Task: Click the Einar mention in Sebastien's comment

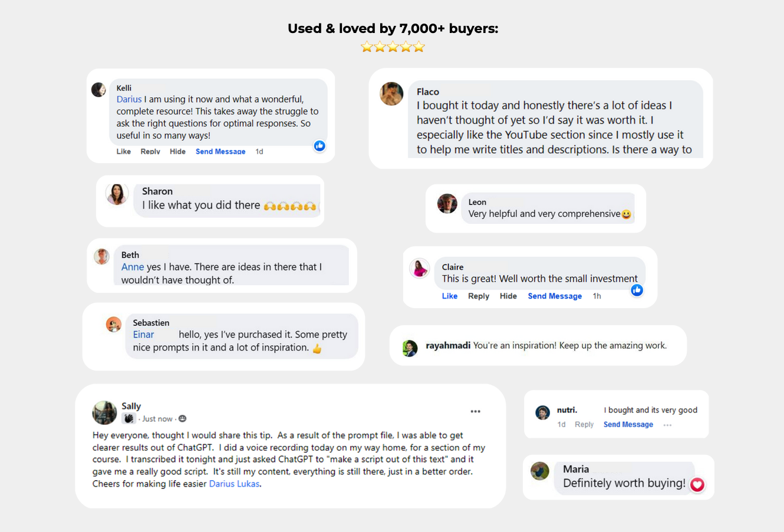Action: (x=143, y=335)
